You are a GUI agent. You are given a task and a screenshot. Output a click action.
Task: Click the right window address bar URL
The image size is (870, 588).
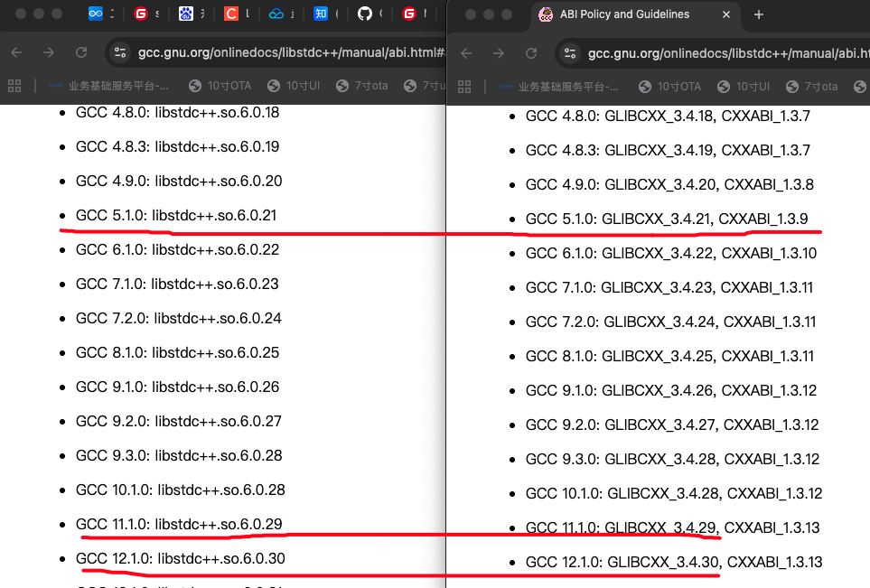pos(728,53)
